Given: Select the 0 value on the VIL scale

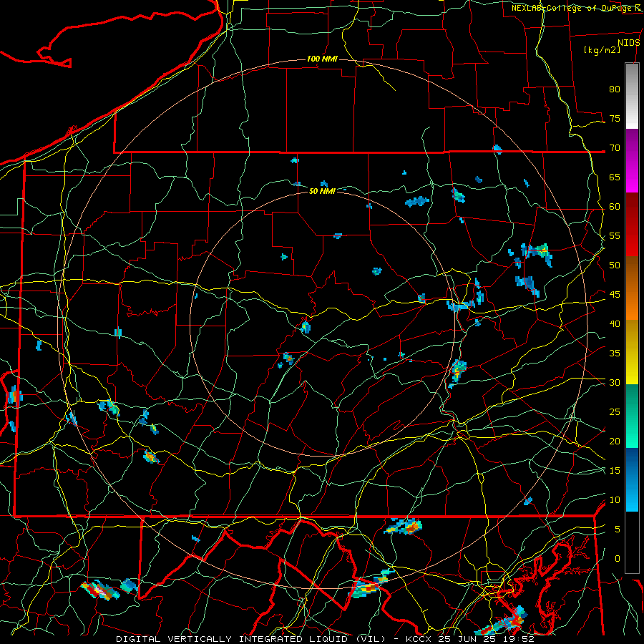Looking at the screenshot, I should coord(618,559).
